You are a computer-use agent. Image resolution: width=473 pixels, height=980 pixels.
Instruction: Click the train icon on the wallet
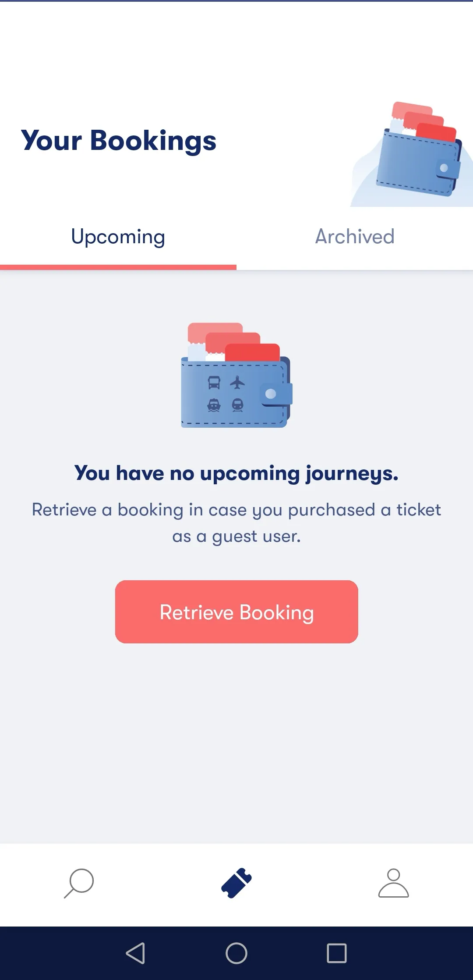pyautogui.click(x=237, y=405)
